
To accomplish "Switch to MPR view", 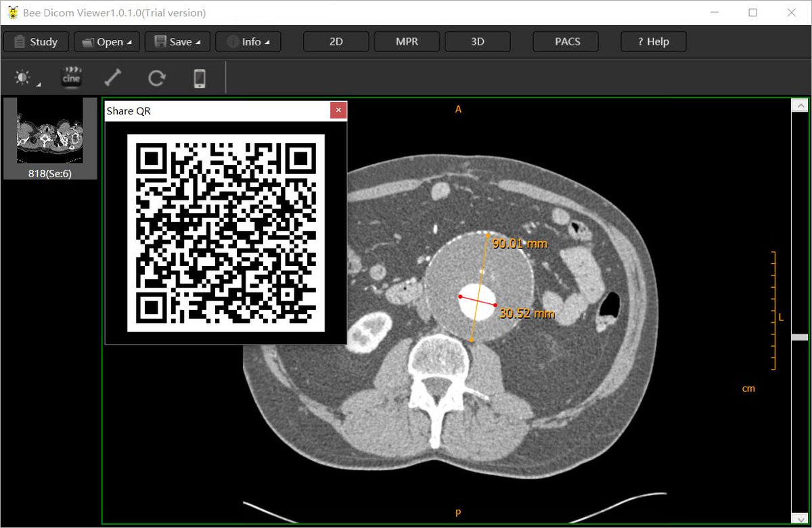I will click(407, 42).
